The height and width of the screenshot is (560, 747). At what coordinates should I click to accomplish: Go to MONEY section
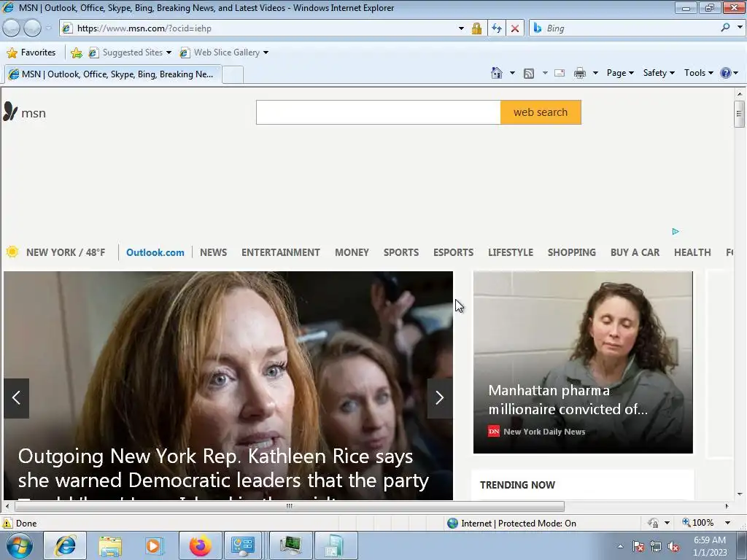click(352, 252)
